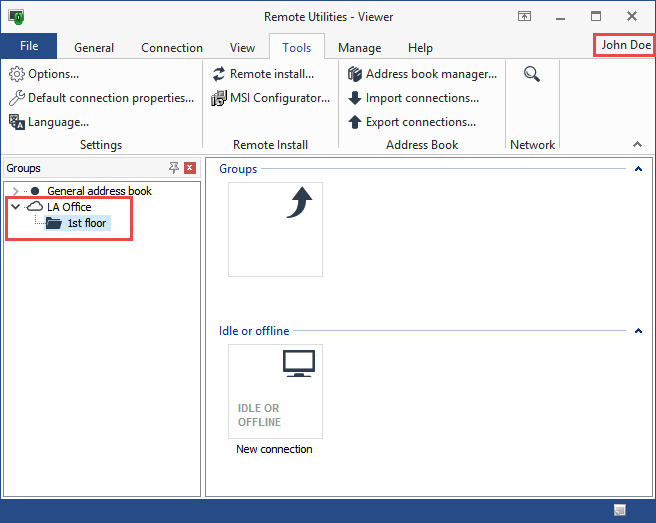This screenshot has height=523, width=656.
Task: Click the Language... label
Action: (x=58, y=122)
